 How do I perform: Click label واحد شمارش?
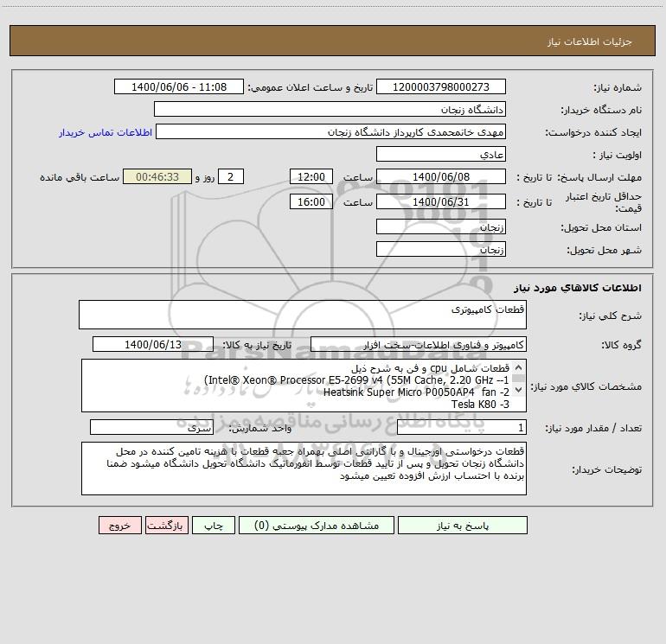point(260,428)
